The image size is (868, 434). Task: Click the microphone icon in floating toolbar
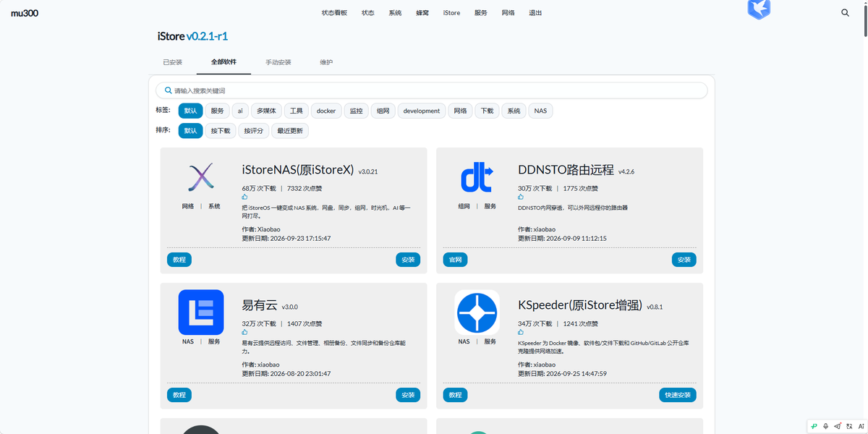coord(825,426)
